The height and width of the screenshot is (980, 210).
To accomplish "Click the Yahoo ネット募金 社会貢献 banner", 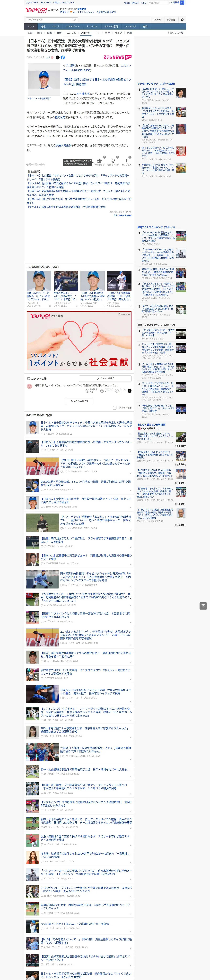I will pyautogui.click(x=79, y=341).
